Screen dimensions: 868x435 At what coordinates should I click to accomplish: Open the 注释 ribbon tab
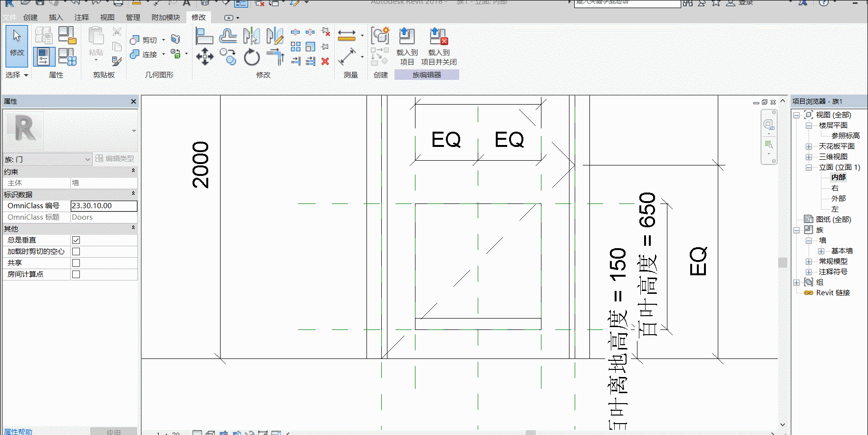[x=81, y=18]
